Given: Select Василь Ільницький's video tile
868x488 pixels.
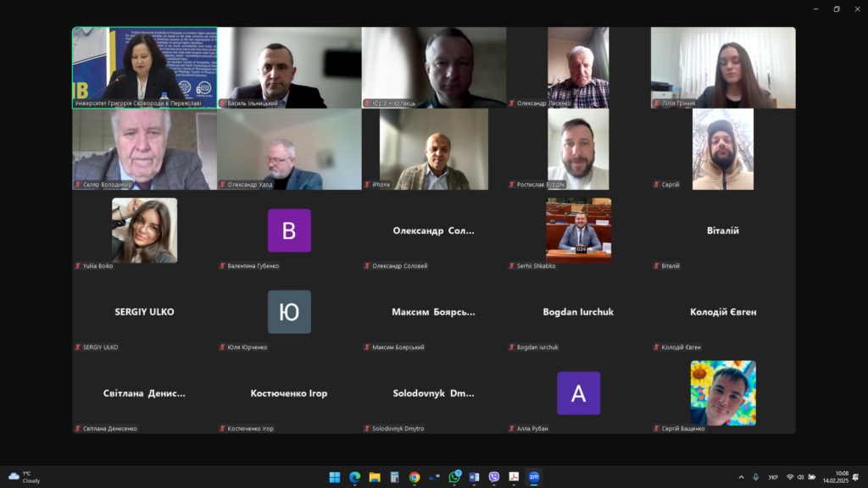Looking at the screenshot, I should tap(289, 68).
